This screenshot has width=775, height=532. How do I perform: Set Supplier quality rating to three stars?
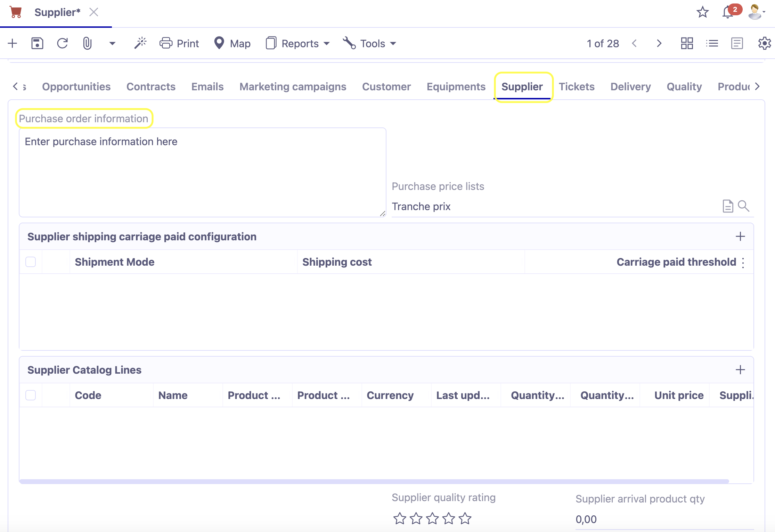point(432,519)
